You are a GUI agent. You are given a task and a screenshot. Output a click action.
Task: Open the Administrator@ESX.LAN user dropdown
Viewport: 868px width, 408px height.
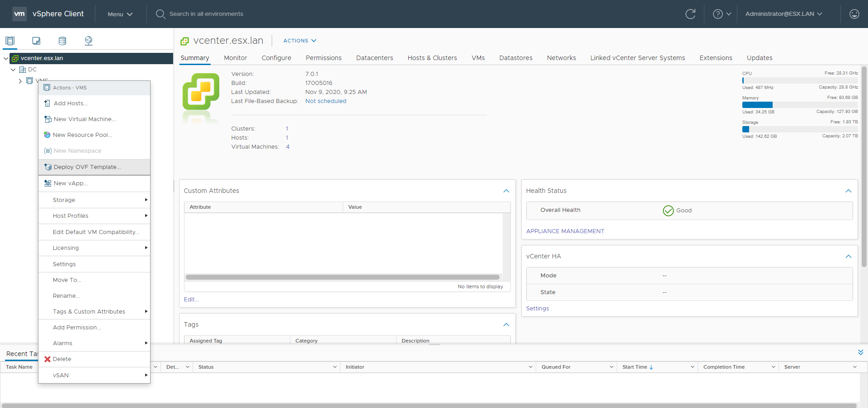point(783,14)
